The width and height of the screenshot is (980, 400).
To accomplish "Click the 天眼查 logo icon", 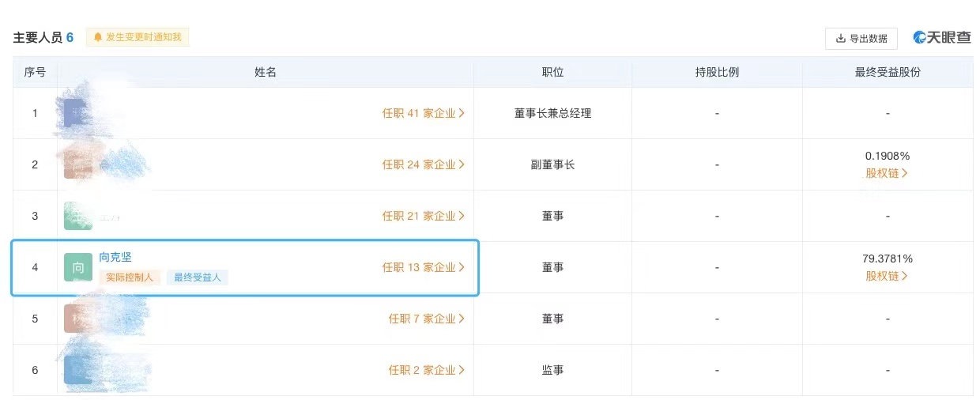I will [920, 37].
